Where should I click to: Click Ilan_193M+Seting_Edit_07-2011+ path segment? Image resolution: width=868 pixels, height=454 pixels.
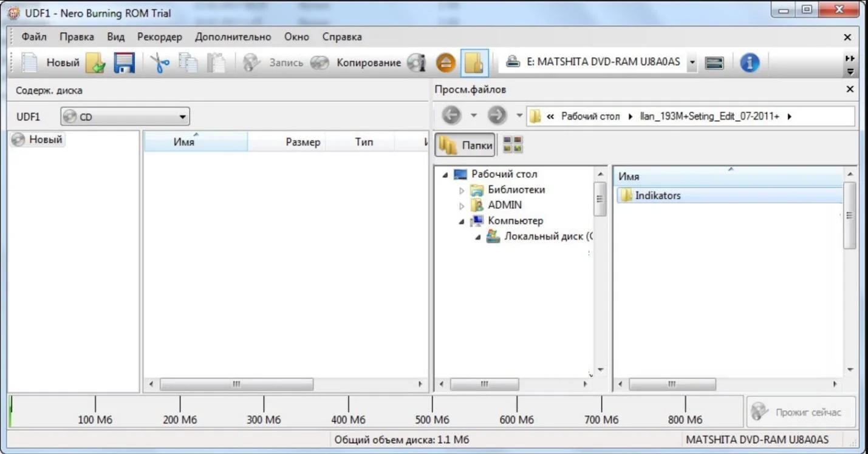pyautogui.click(x=709, y=116)
